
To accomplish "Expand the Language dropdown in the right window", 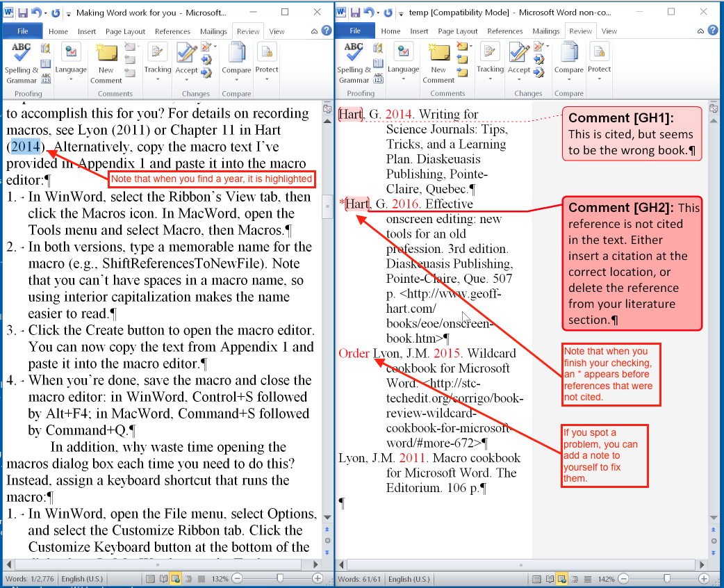I will point(404,78).
